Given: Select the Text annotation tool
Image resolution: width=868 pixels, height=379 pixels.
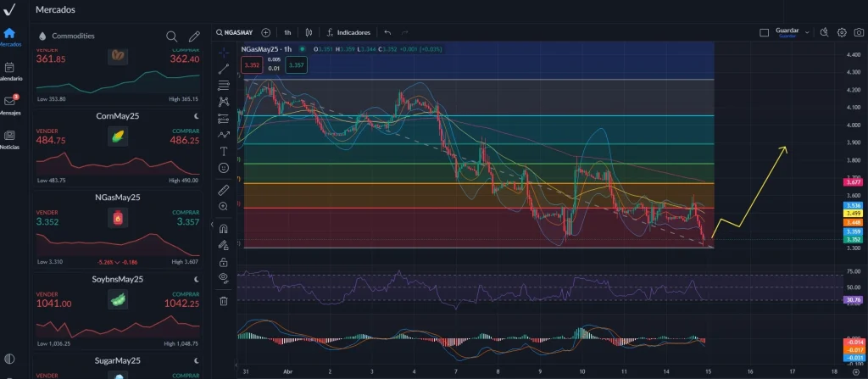Looking at the screenshot, I should coord(224,151).
